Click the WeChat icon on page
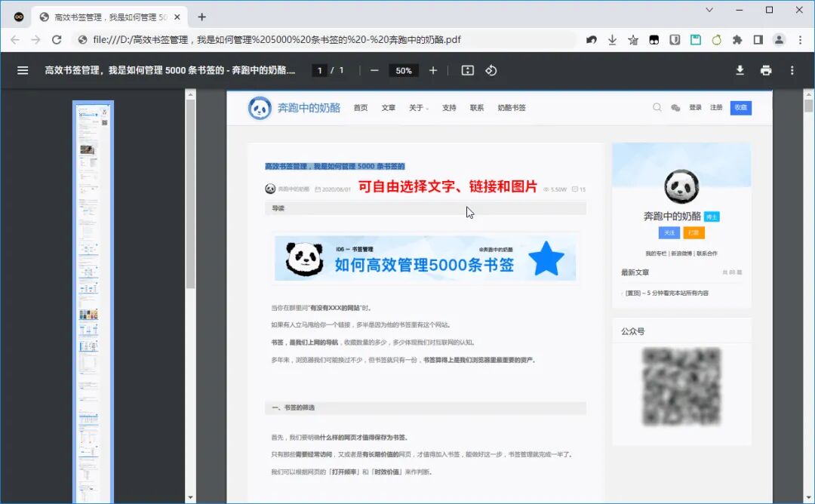815x504 pixels. pyautogui.click(x=675, y=108)
